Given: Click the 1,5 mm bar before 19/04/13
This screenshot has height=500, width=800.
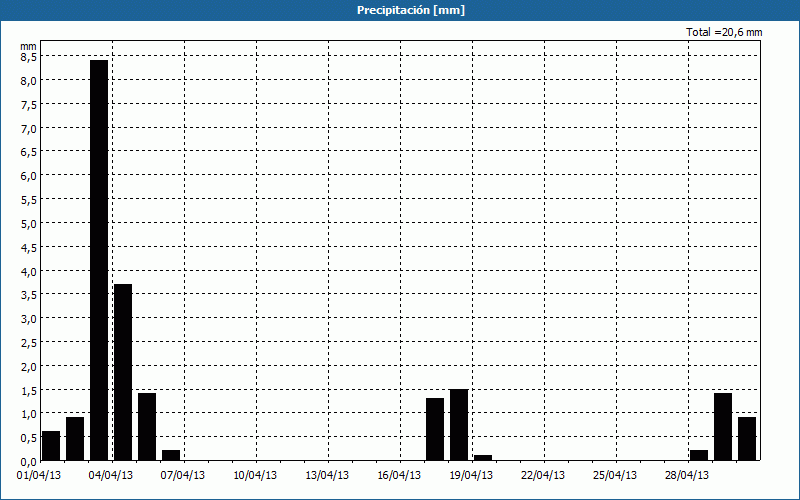Looking at the screenshot, I should (459, 425).
